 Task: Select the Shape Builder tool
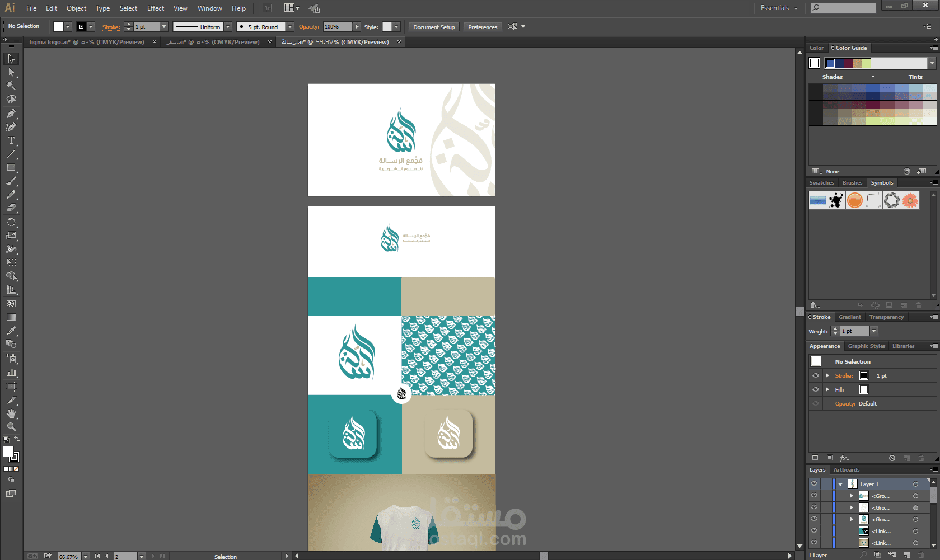point(11,276)
